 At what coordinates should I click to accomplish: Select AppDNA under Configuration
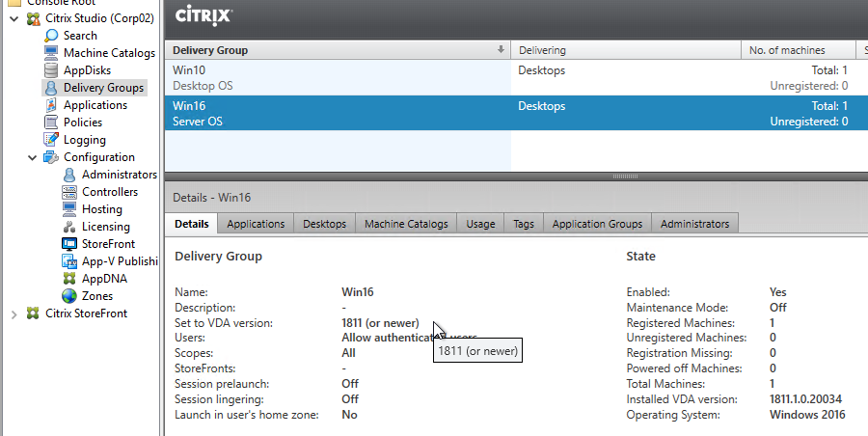click(104, 279)
